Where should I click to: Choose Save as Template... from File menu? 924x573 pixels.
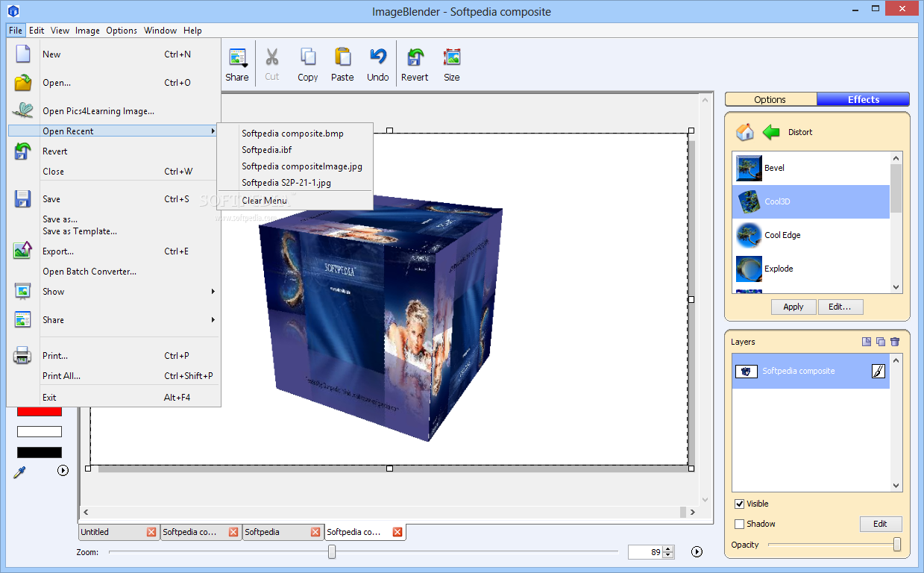[80, 231]
